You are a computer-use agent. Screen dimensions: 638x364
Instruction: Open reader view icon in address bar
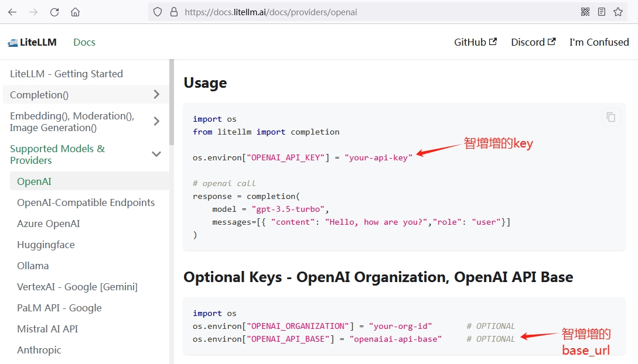(601, 12)
